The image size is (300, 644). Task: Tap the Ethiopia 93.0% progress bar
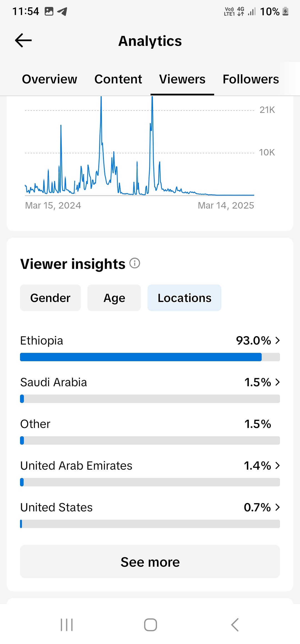pyautogui.click(x=150, y=357)
